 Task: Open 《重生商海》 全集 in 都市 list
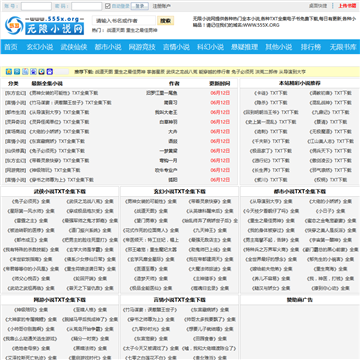[330, 269]
